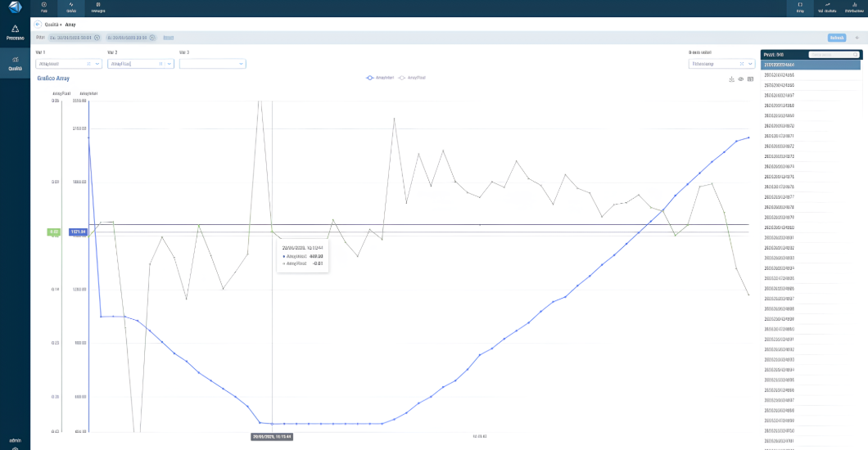
Task: Switch to the Distribuzione tab at top right
Action: tap(853, 7)
